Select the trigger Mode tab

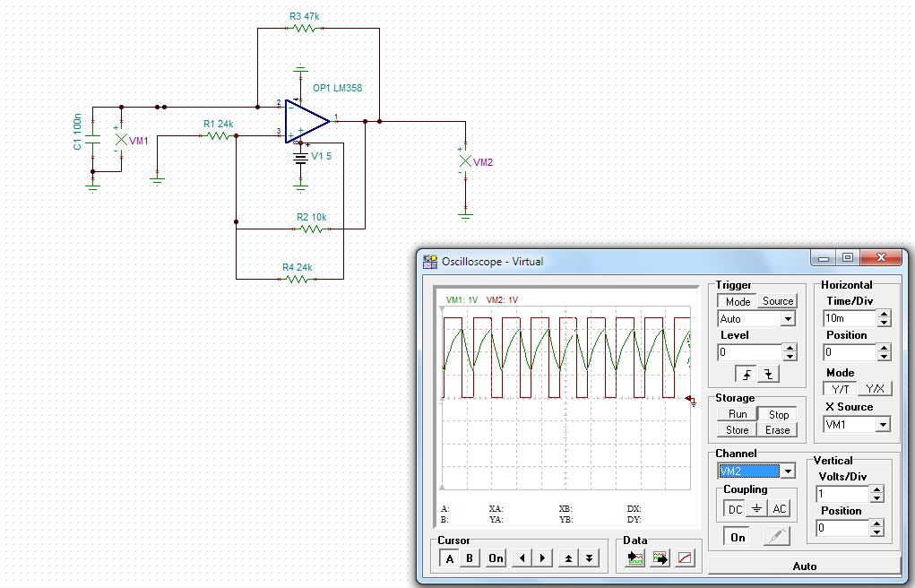pos(738,301)
